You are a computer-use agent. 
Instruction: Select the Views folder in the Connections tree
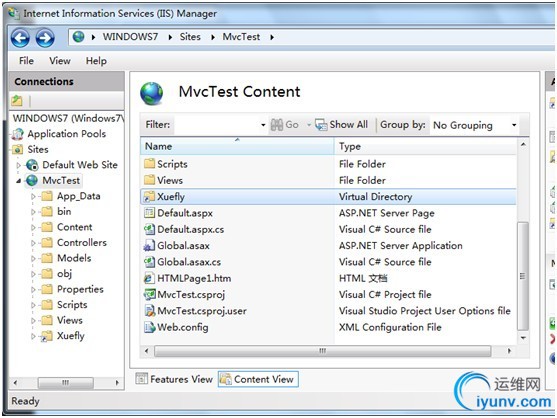click(x=70, y=320)
